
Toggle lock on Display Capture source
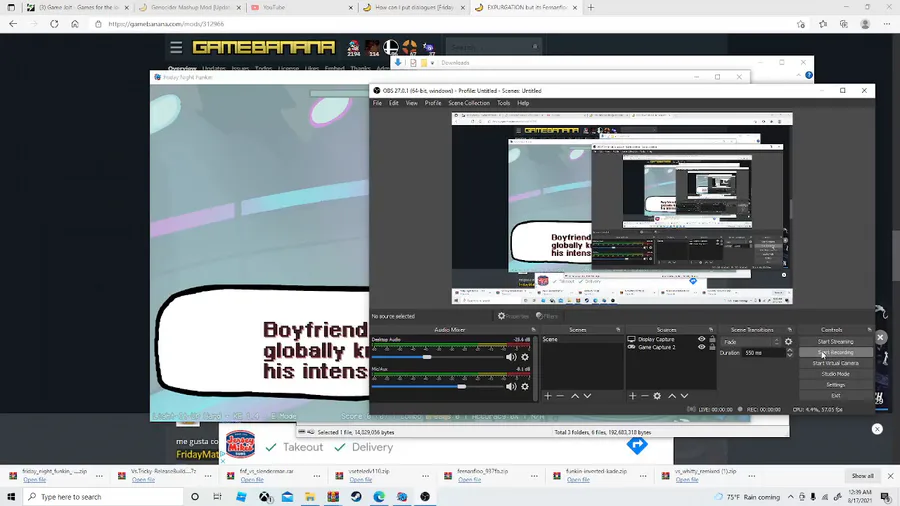[712, 339]
